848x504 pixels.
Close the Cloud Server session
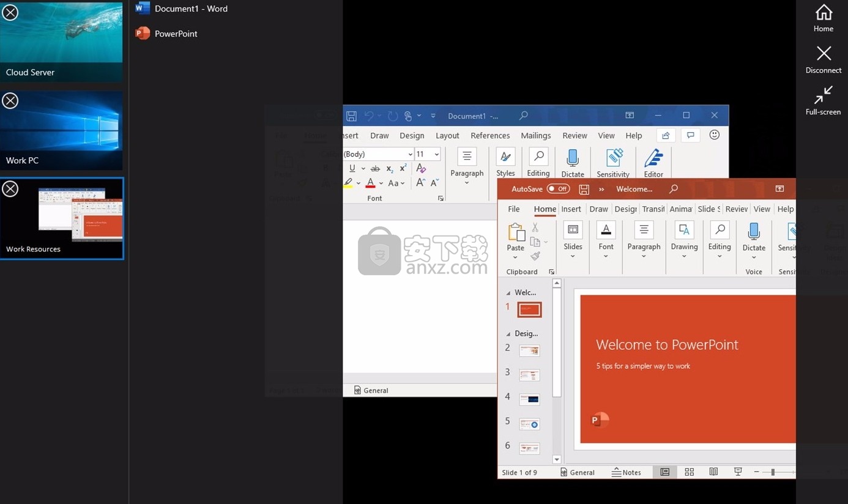point(10,12)
